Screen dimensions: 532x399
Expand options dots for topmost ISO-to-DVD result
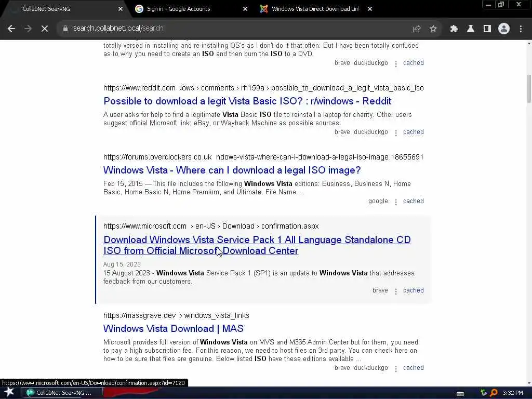pos(395,63)
